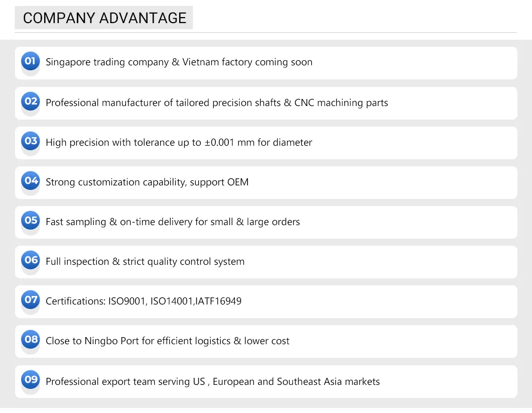
Task: Select the Singapore trading company text
Action: (x=179, y=62)
